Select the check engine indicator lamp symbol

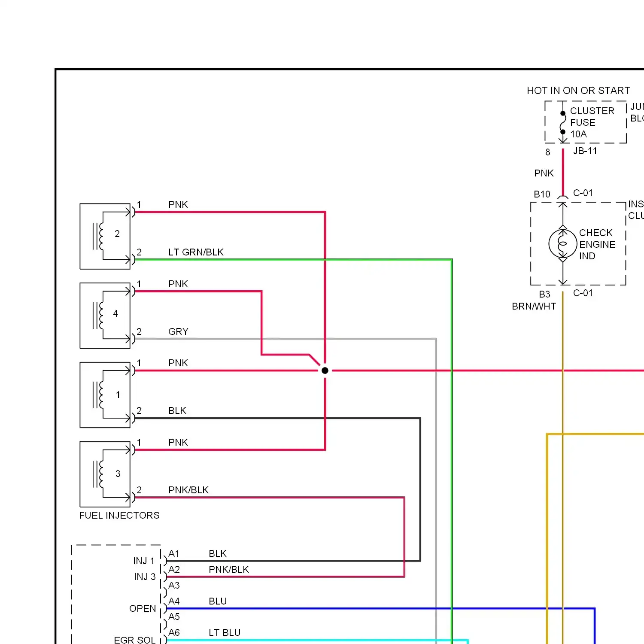tap(563, 243)
